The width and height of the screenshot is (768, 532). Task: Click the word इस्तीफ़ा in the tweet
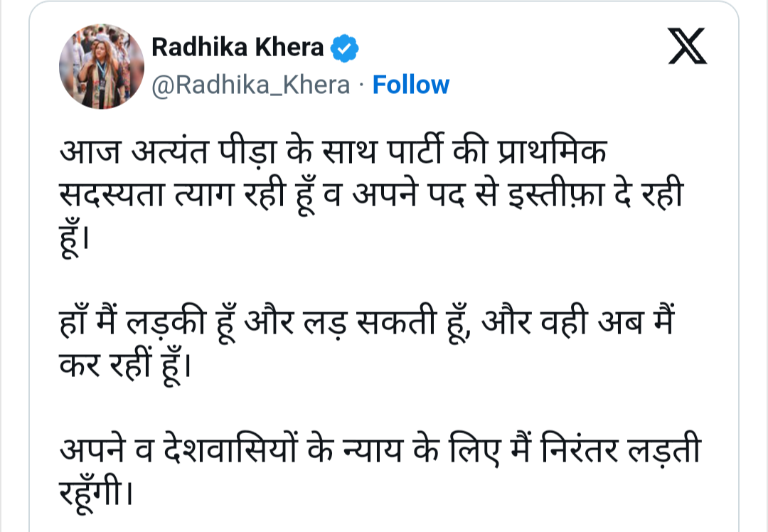tap(556, 194)
